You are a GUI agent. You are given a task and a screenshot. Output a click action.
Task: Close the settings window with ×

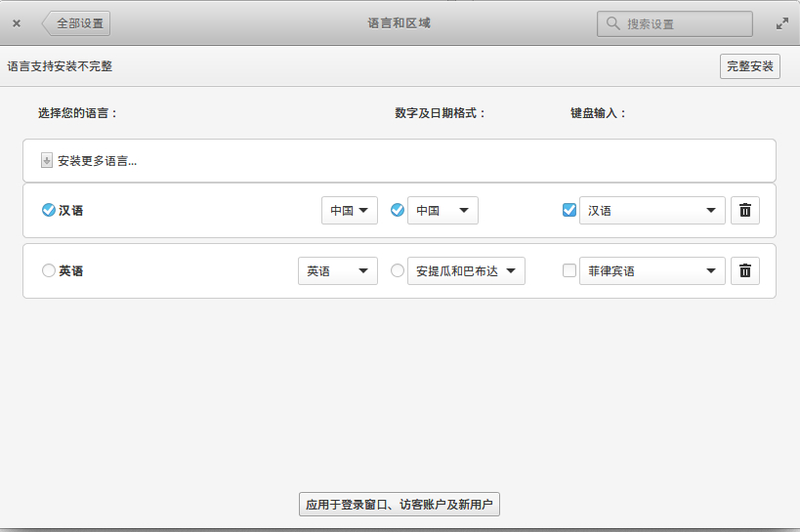coord(17,23)
